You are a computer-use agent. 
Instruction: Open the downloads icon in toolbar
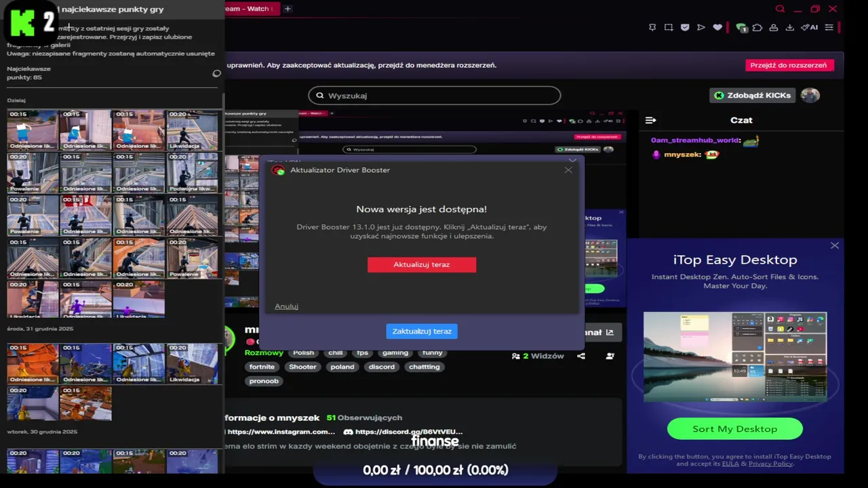point(790,27)
